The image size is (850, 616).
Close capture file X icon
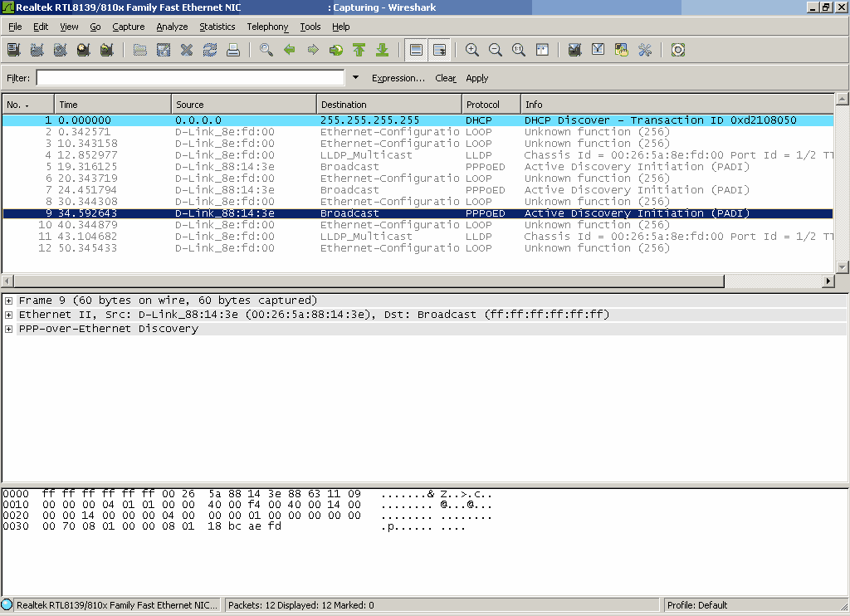click(x=187, y=50)
